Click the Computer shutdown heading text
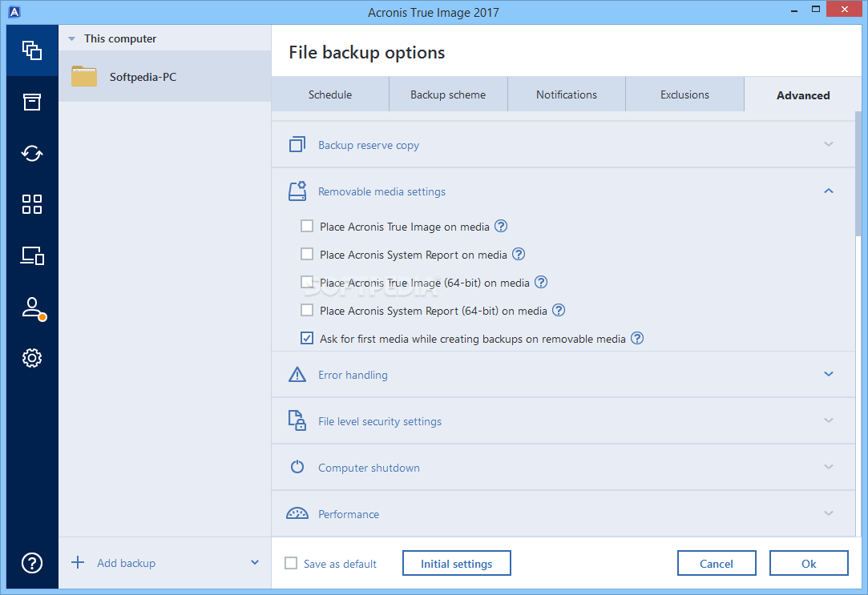This screenshot has width=868, height=595. pos(369,468)
